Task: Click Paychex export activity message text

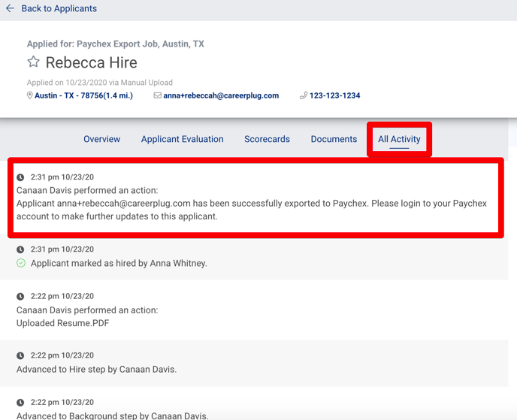Action: coord(252,210)
